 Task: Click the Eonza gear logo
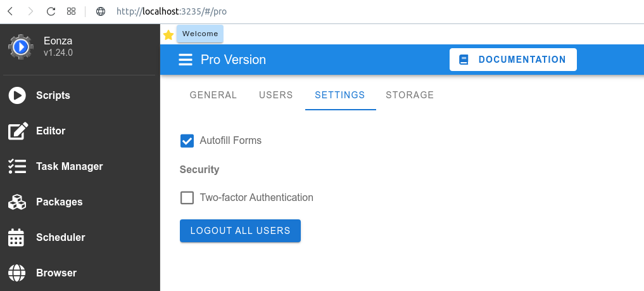[21, 47]
